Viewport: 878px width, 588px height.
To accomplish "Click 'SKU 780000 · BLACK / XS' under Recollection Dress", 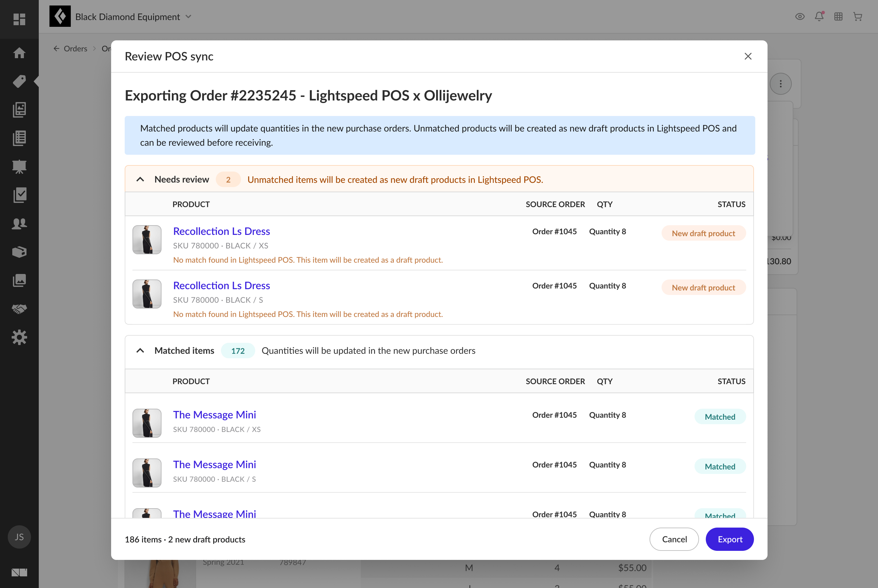I will pyautogui.click(x=220, y=246).
